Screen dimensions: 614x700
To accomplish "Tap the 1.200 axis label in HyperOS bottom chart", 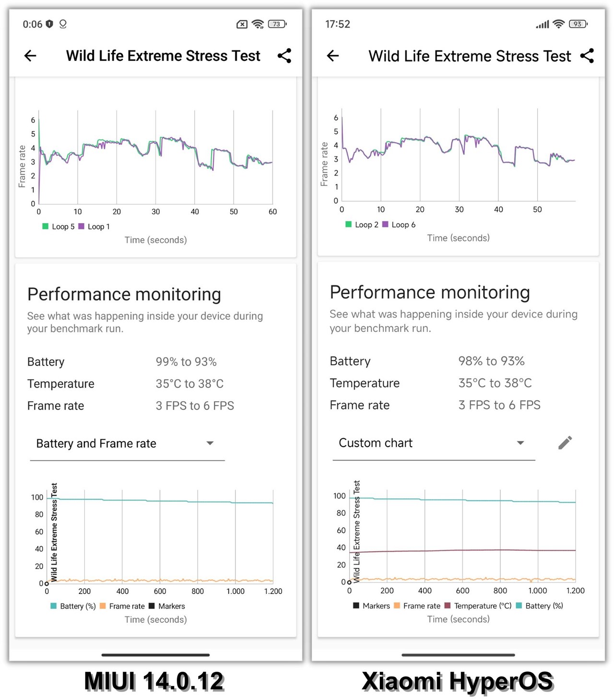I will coord(576,591).
